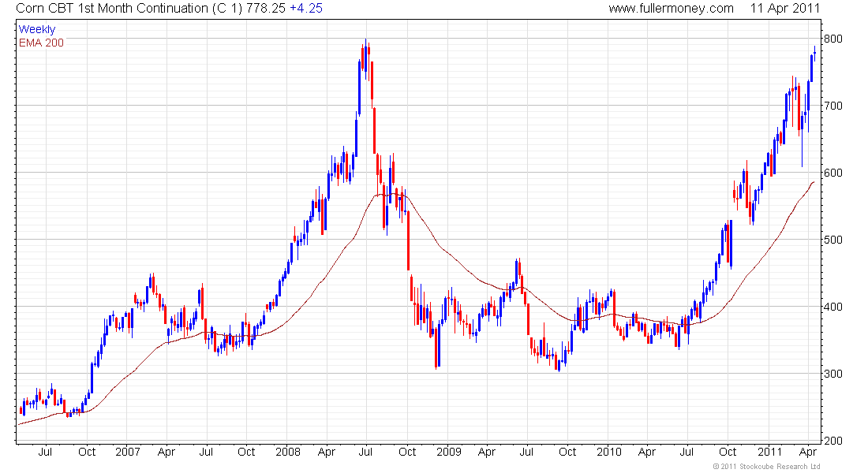The image size is (868, 473).
Task: Click the Oct axis label right before 2009
Action: (407, 452)
